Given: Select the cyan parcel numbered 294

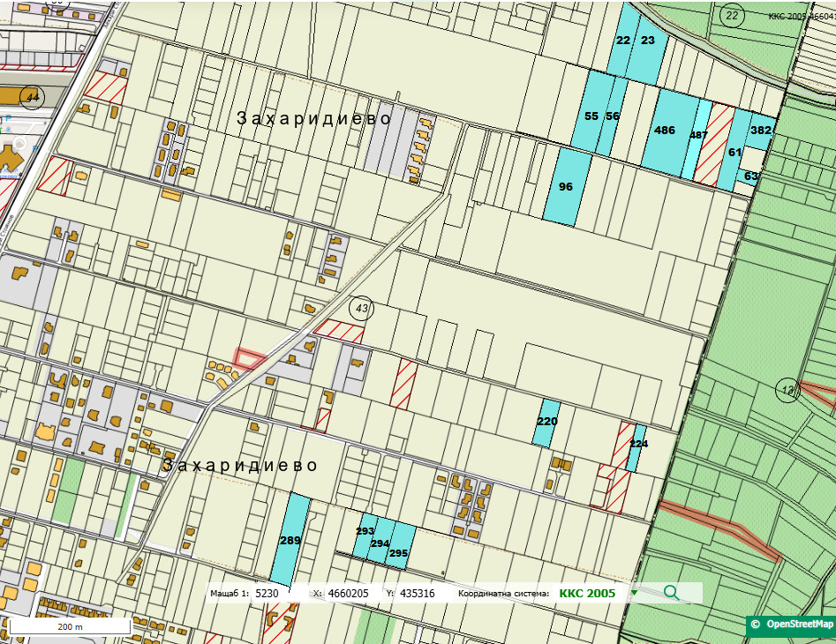Looking at the screenshot, I should pyautogui.click(x=381, y=542).
